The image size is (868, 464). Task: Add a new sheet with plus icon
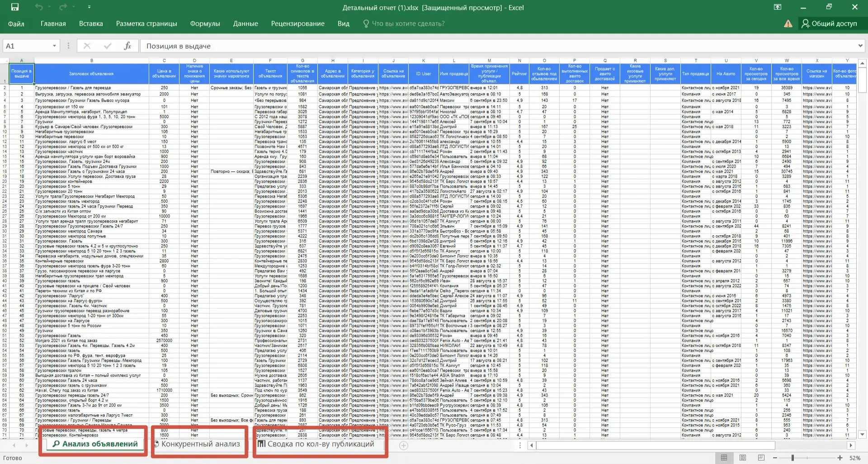click(404, 445)
